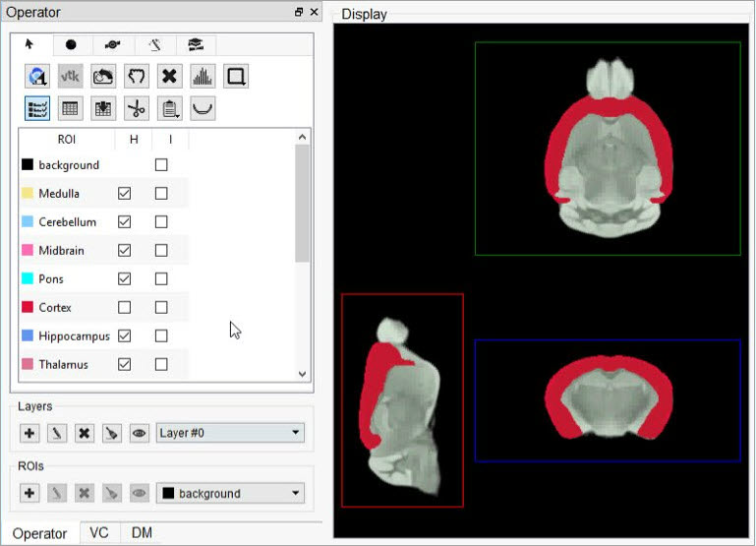Select the Thalamus ROI row
Image resolution: width=756 pixels, height=546 pixels.
click(x=63, y=365)
